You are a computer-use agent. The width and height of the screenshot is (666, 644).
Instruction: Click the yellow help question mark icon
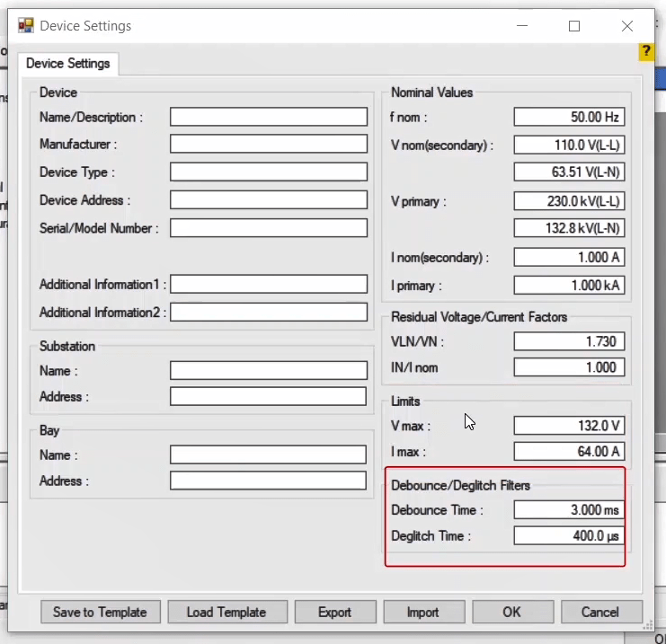point(646,52)
